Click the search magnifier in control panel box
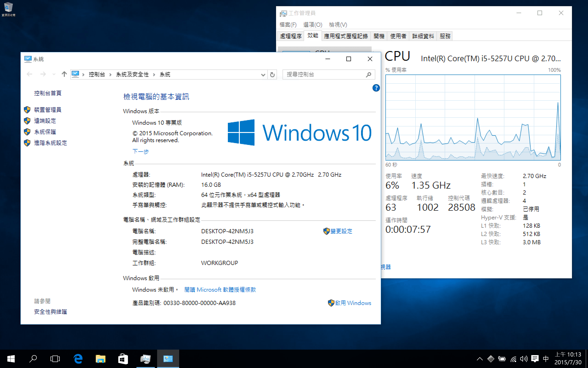This screenshot has height=368, width=588. click(x=369, y=75)
